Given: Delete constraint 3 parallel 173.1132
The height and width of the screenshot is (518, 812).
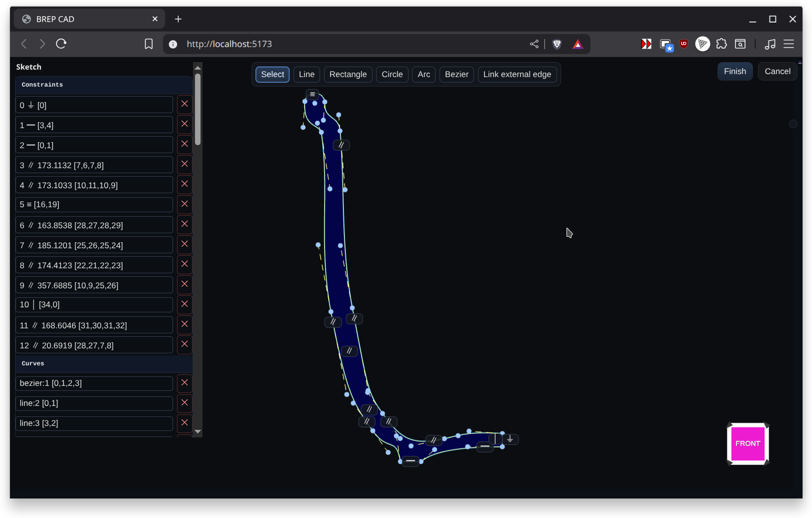Looking at the screenshot, I should click(x=184, y=164).
